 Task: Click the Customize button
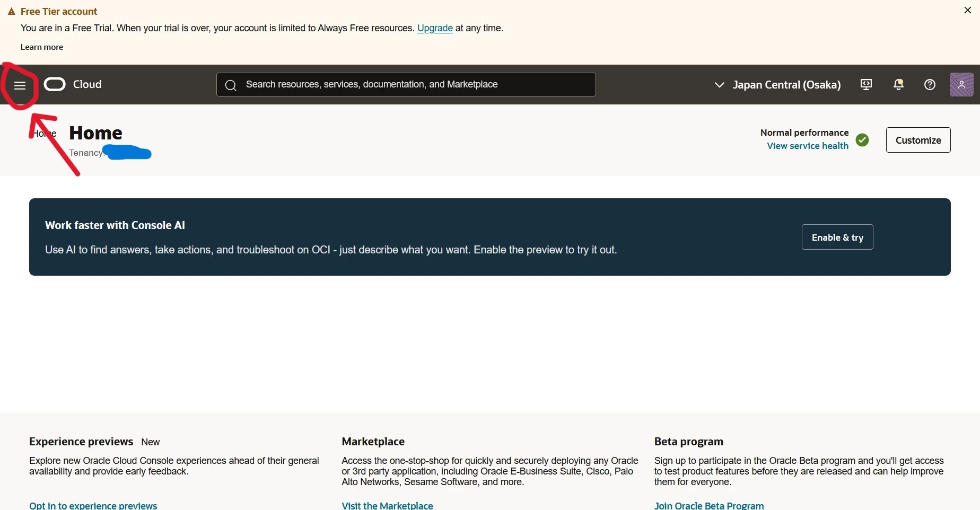point(918,140)
